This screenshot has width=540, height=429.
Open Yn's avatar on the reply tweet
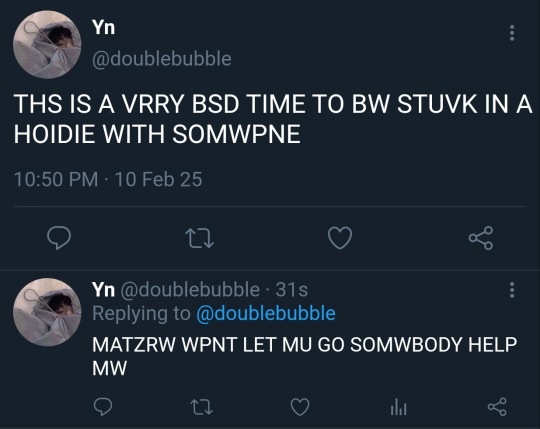click(x=47, y=312)
